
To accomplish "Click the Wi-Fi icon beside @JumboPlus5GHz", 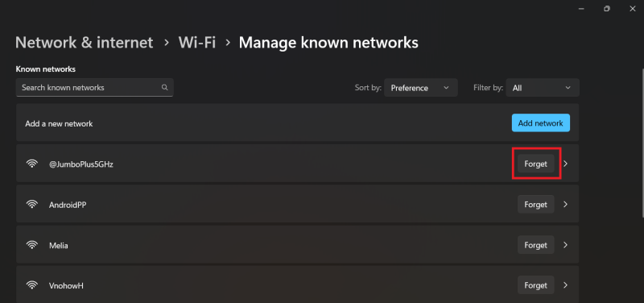I will [x=31, y=164].
